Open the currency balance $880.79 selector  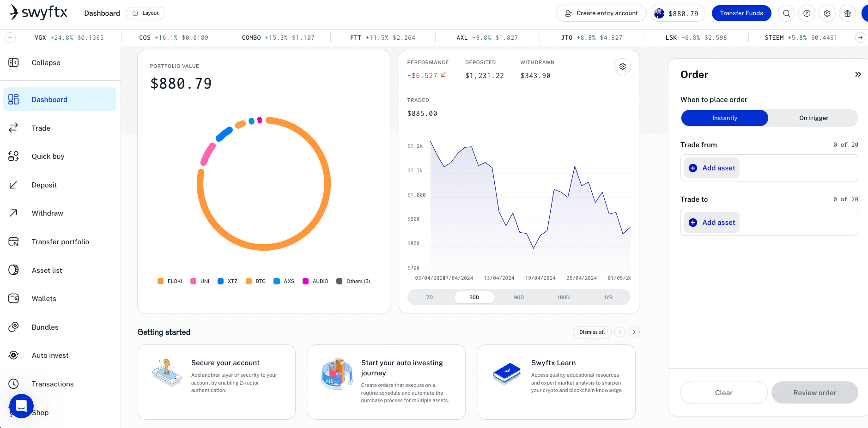coord(677,13)
